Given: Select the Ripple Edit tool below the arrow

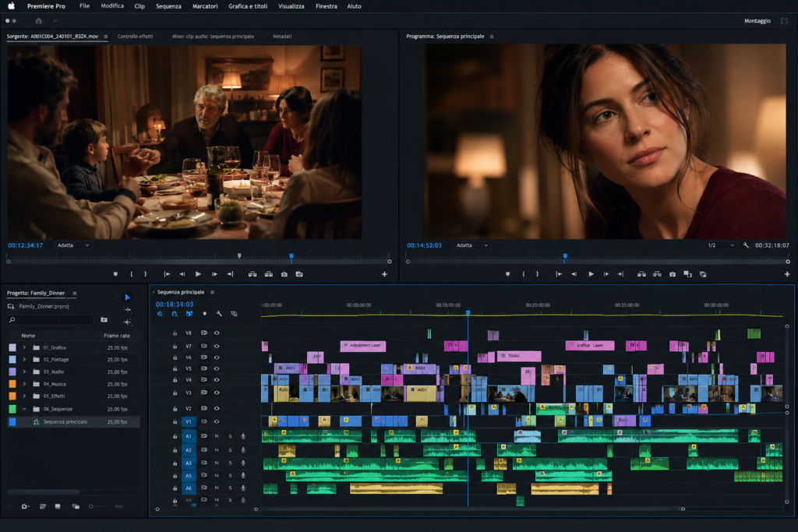Looking at the screenshot, I should (127, 309).
